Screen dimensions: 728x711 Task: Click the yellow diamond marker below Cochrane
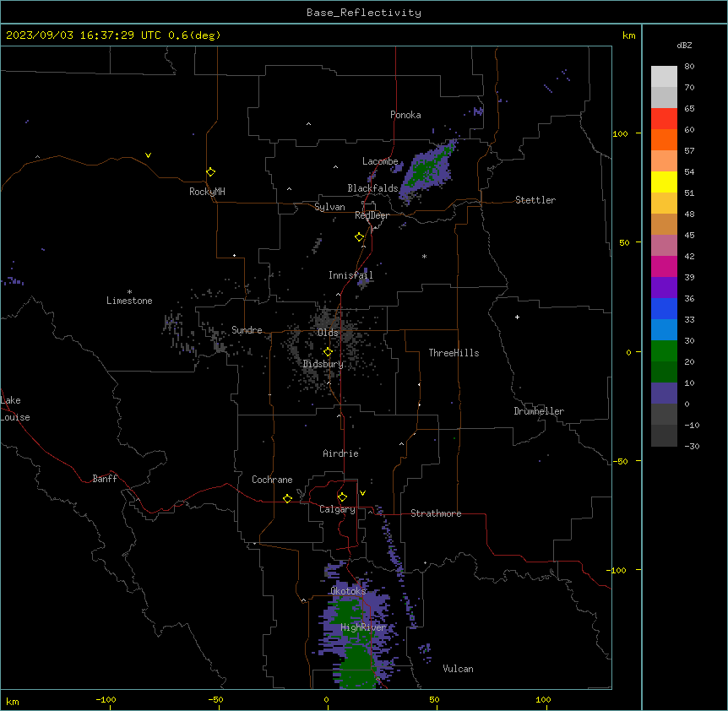point(287,498)
